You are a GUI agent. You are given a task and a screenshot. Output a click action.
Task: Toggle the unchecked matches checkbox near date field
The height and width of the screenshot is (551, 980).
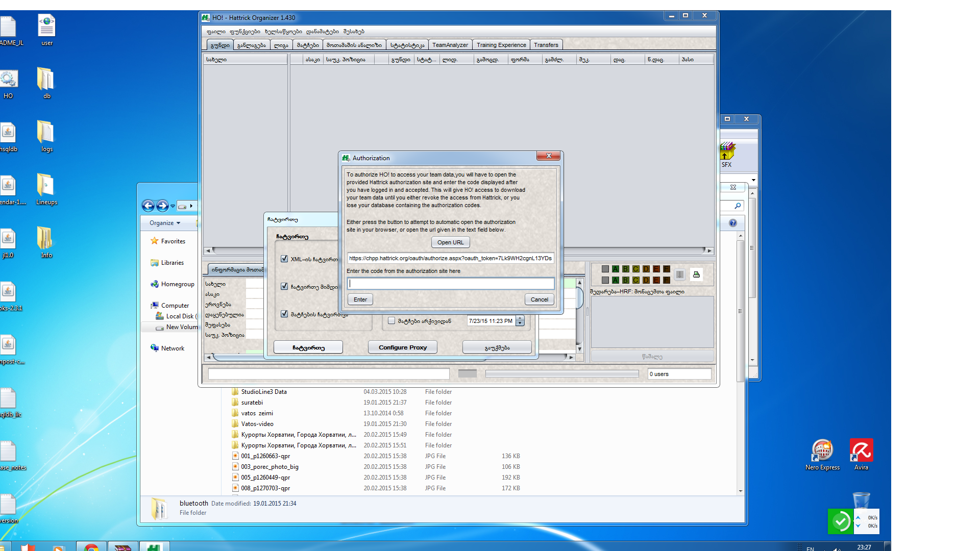pos(391,321)
